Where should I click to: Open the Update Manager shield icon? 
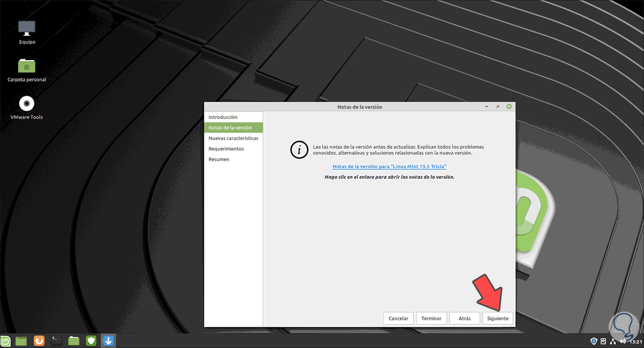pyautogui.click(x=91, y=340)
